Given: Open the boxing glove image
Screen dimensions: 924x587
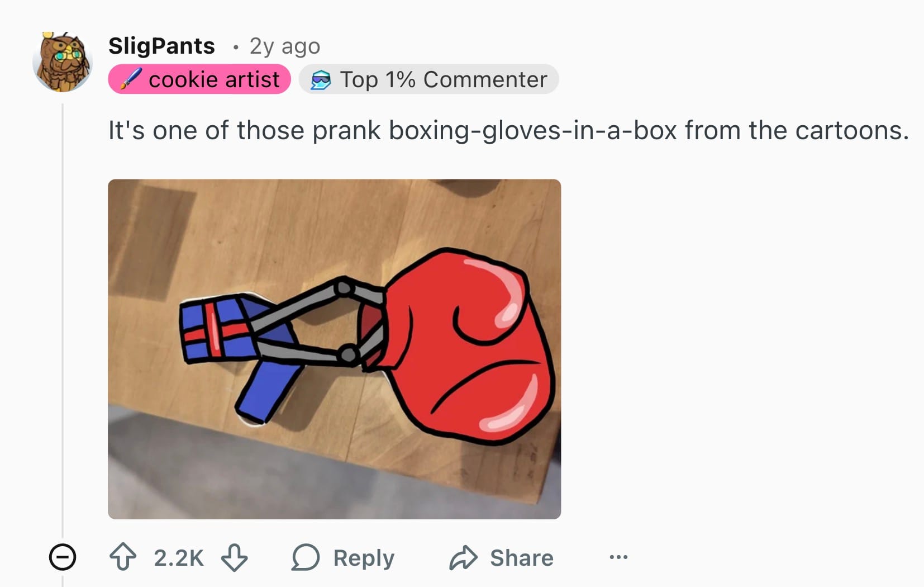Looking at the screenshot, I should point(334,349).
